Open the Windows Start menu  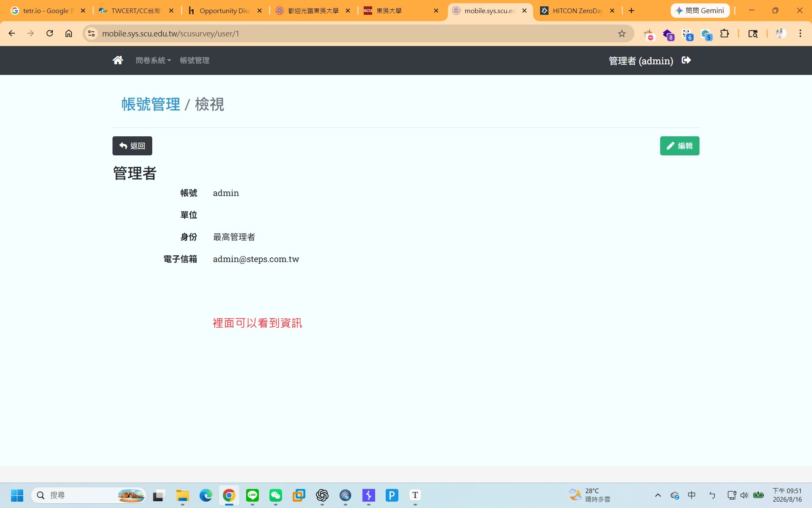pyautogui.click(x=17, y=495)
